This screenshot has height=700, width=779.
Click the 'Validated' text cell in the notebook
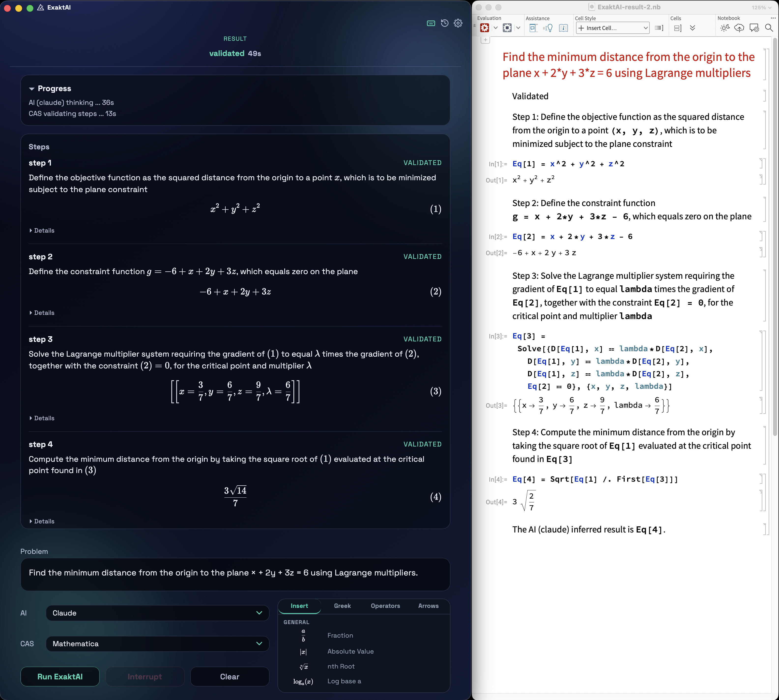tap(530, 96)
